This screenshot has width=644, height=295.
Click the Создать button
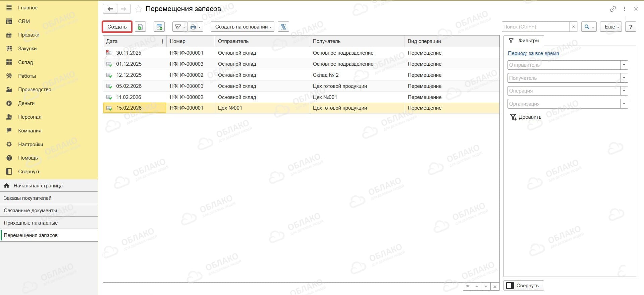pos(117,27)
